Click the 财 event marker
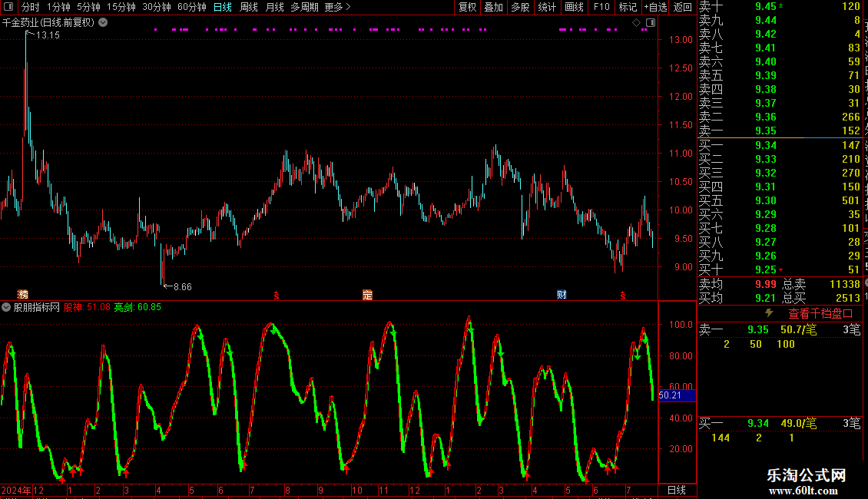868x499 pixels. [x=562, y=294]
